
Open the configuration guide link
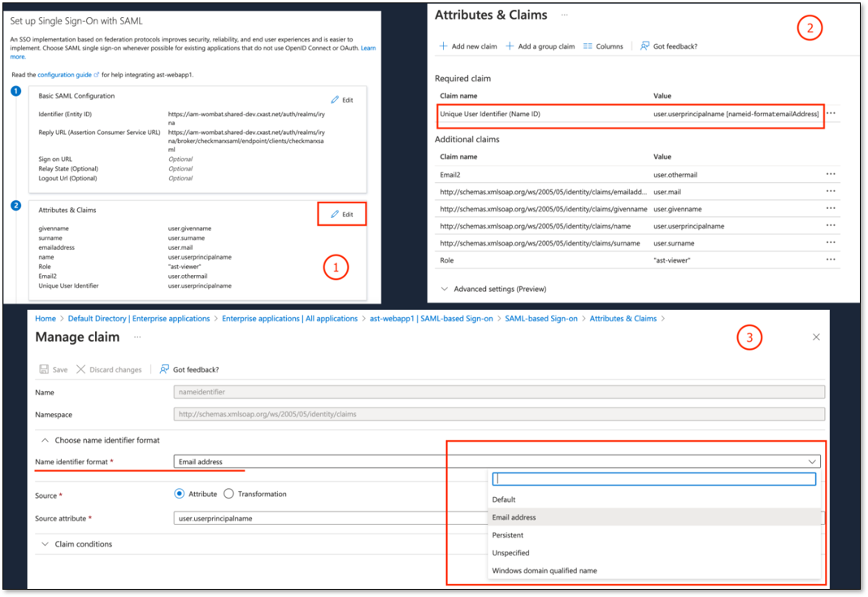(67, 75)
